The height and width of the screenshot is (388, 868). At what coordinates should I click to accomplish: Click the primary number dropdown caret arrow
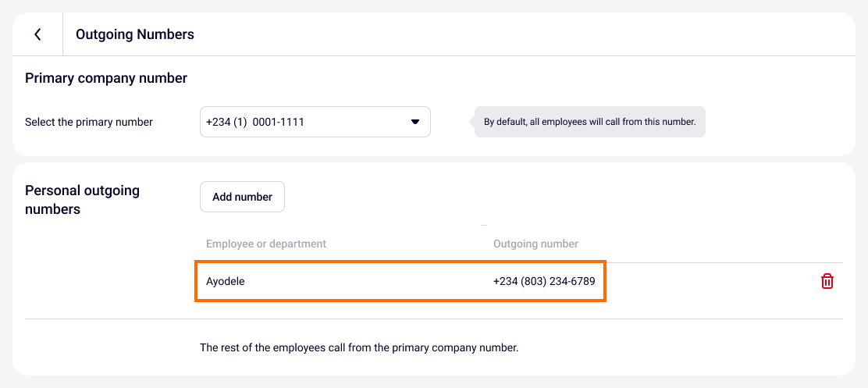point(415,122)
